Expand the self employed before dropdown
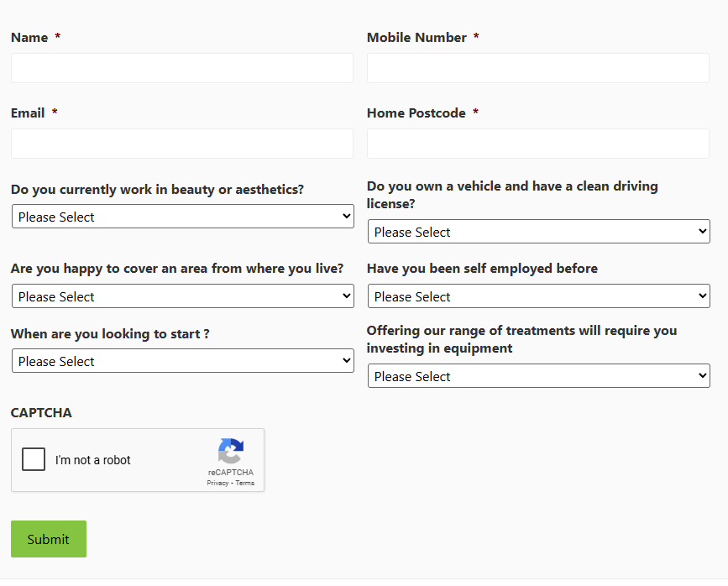 click(539, 296)
